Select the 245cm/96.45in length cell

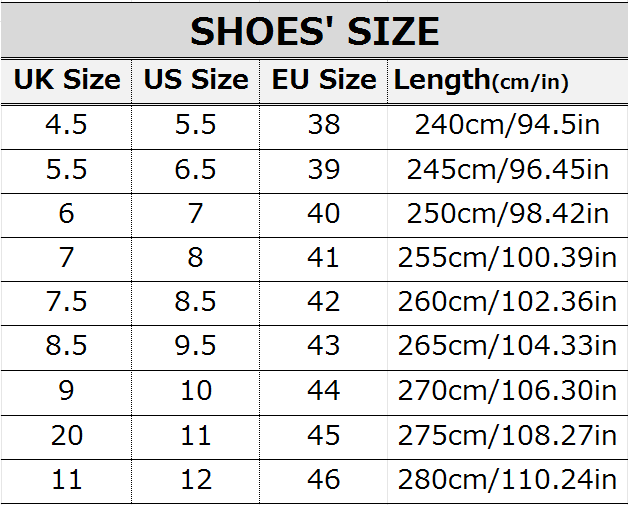click(507, 169)
